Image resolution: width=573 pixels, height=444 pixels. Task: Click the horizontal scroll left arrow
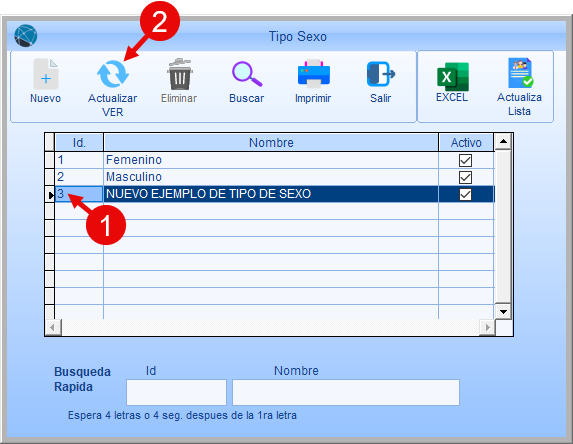tap(53, 327)
